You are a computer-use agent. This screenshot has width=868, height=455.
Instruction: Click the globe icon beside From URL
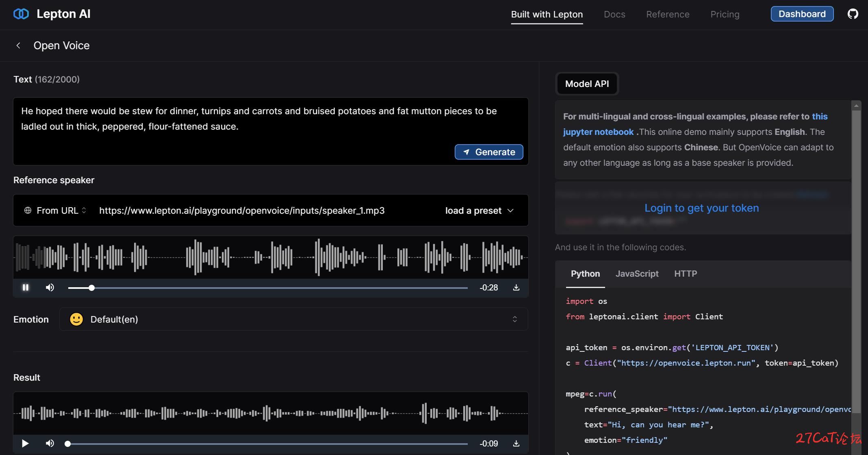pyautogui.click(x=28, y=210)
